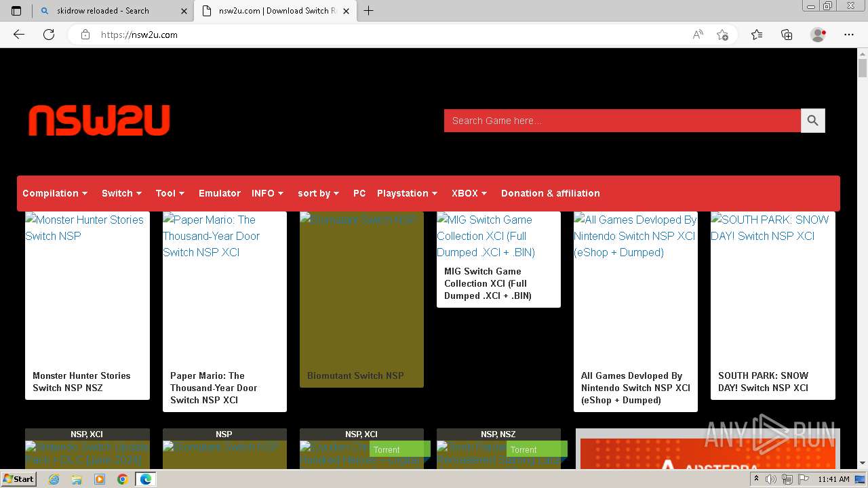The height and width of the screenshot is (488, 868).
Task: Click the taskbar clock 11:41 AM
Action: pos(833,479)
